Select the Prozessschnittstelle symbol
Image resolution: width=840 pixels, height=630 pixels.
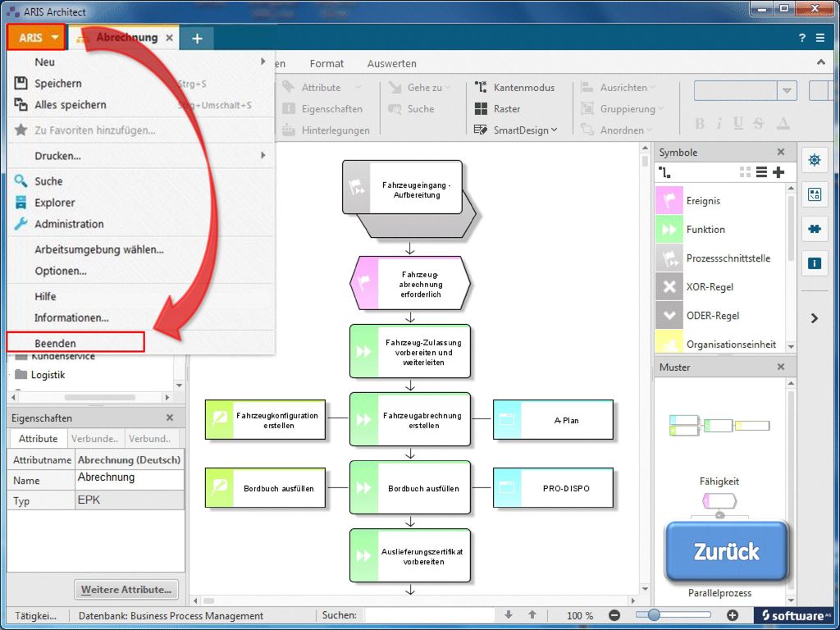[719, 258]
